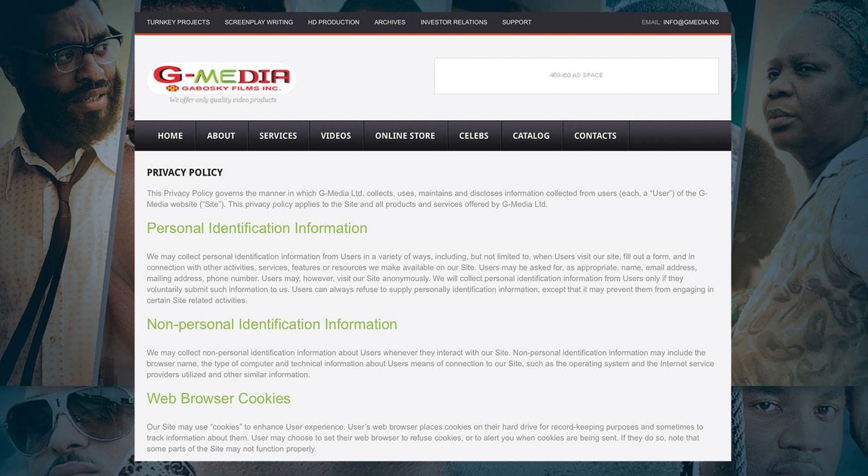868x476 pixels.
Task: Visit the Archives link
Action: click(389, 23)
